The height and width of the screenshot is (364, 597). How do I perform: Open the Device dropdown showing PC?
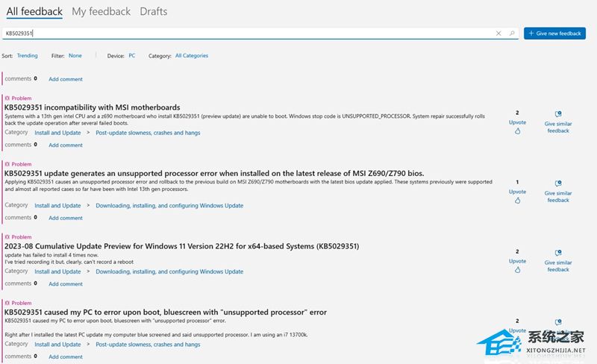click(x=132, y=56)
